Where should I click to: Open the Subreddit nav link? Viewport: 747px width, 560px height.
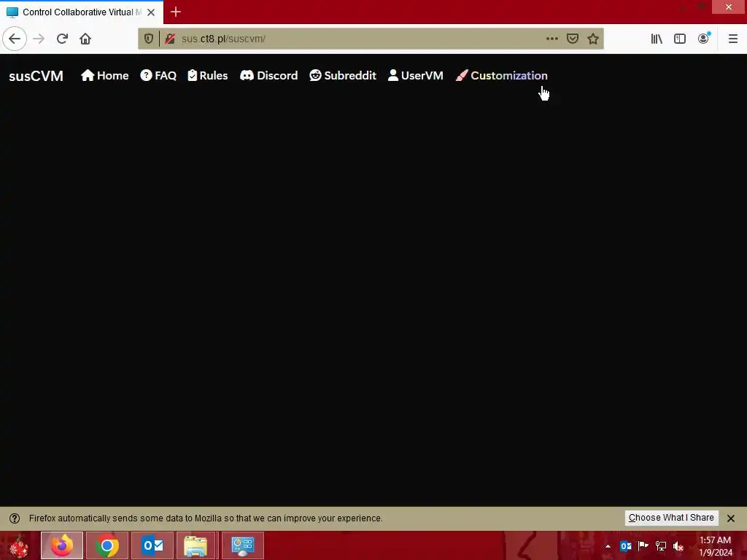pos(343,76)
